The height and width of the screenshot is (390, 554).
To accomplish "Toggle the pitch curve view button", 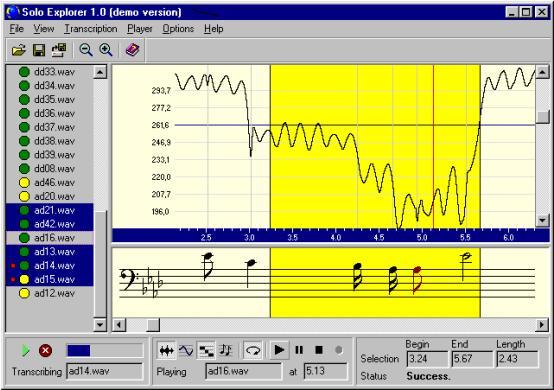I will pyautogui.click(x=186, y=350).
